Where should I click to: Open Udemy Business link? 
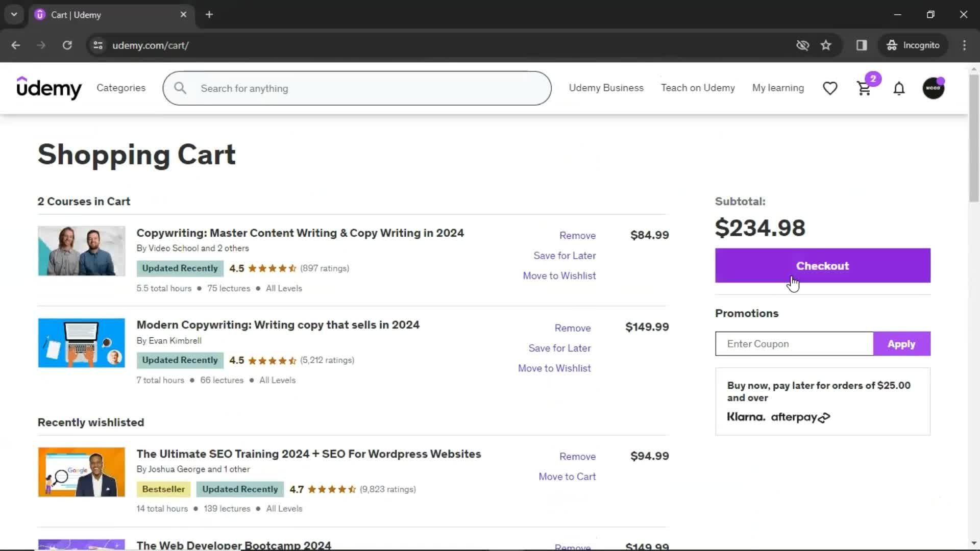[x=606, y=88]
